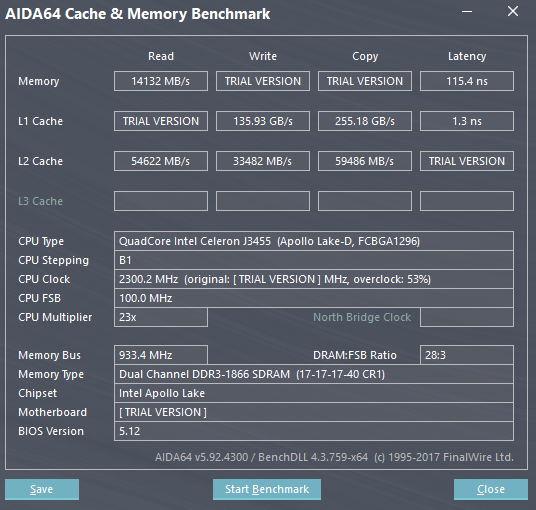
Task: Click the empty L3 Cache Latency field
Action: coord(467,201)
